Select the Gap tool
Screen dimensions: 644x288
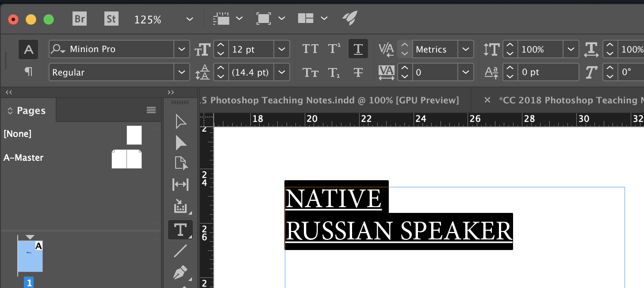pyautogui.click(x=180, y=185)
